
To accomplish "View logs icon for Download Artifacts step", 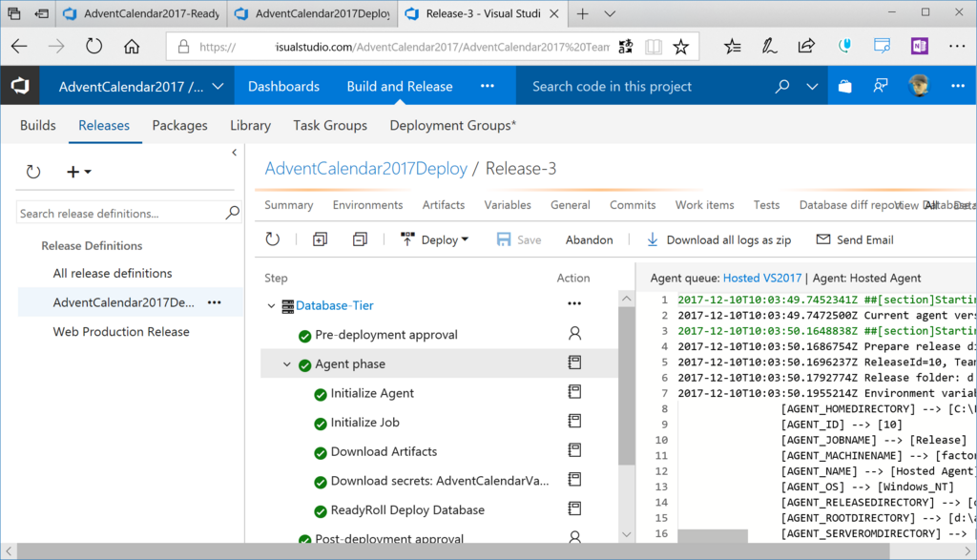I will click(x=574, y=450).
